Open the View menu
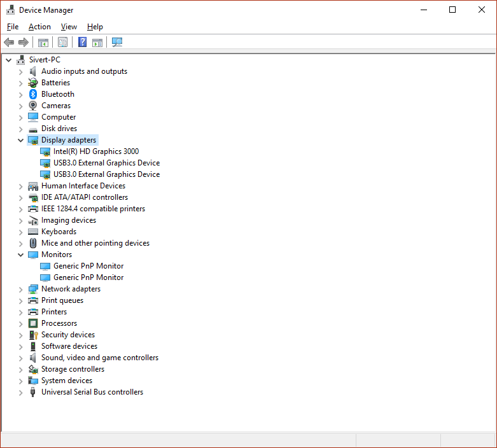This screenshot has width=497, height=448. coord(69,27)
